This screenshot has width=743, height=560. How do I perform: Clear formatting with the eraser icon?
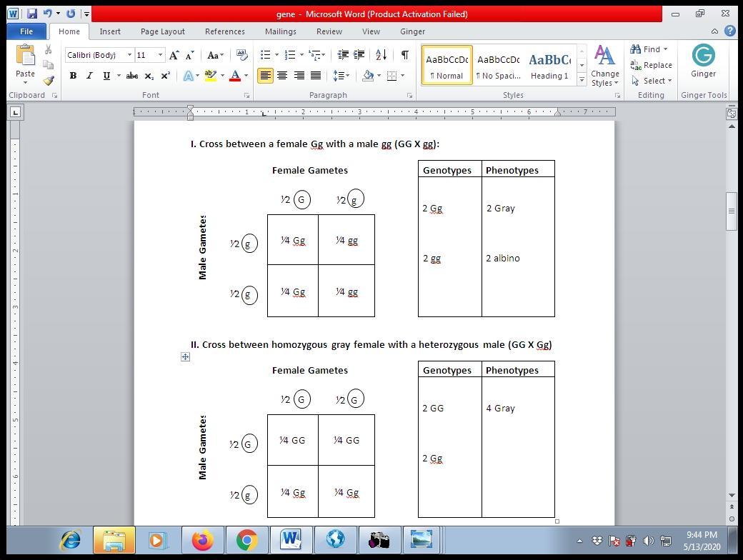(241, 55)
